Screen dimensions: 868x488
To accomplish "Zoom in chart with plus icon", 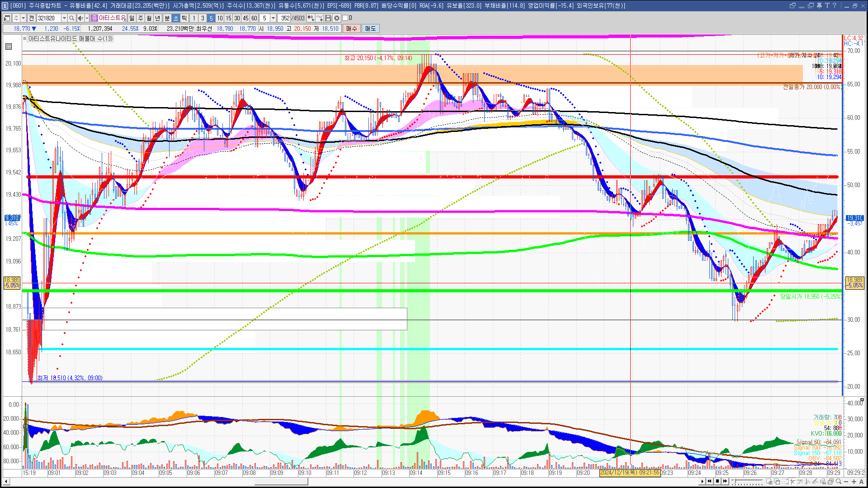I will (x=854, y=482).
